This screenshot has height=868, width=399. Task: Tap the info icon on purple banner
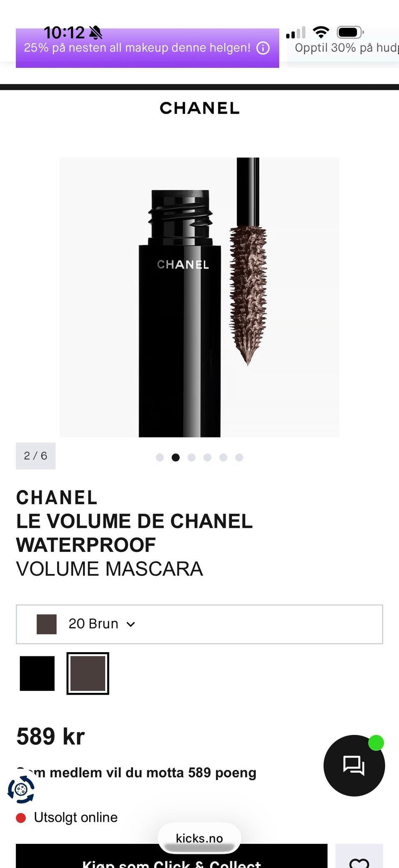263,48
